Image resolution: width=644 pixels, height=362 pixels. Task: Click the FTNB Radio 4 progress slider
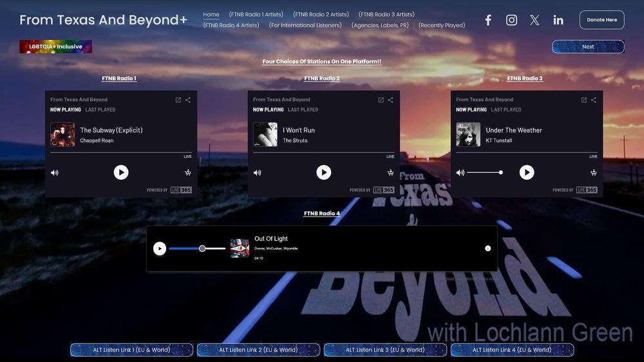click(x=197, y=249)
